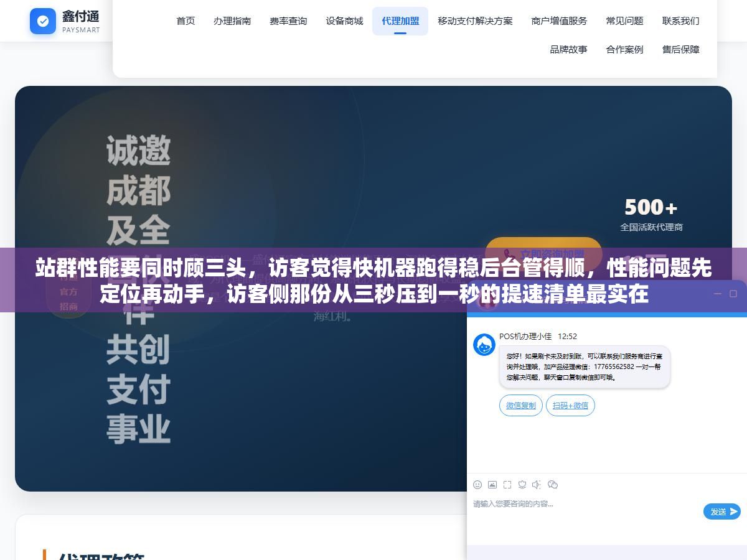Click the 鑫付通 brand name text
This screenshot has width=747, height=560.
[x=80, y=16]
